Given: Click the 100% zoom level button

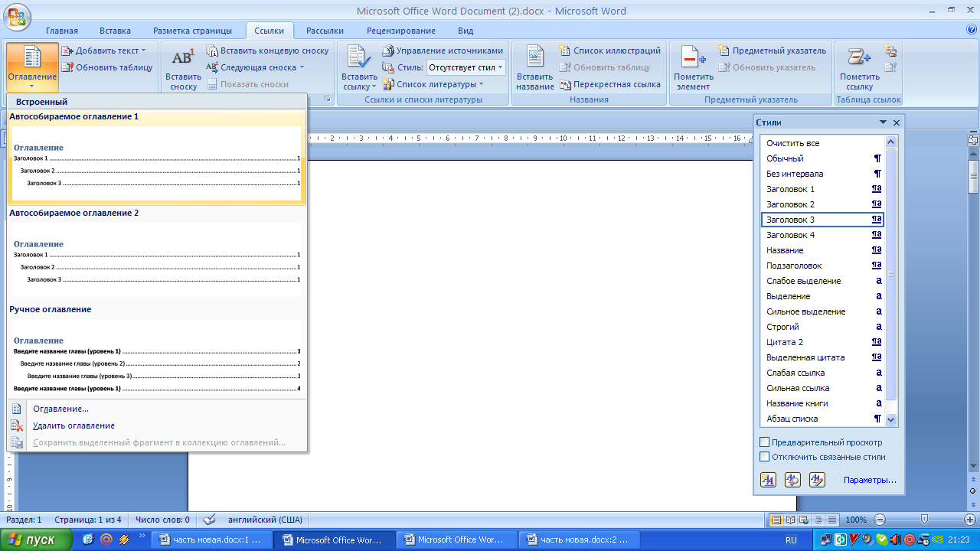Looking at the screenshot, I should point(856,520).
